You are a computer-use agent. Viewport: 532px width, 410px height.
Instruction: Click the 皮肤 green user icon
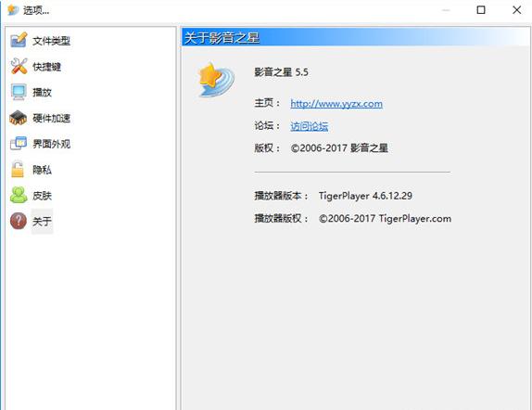pyautogui.click(x=19, y=195)
